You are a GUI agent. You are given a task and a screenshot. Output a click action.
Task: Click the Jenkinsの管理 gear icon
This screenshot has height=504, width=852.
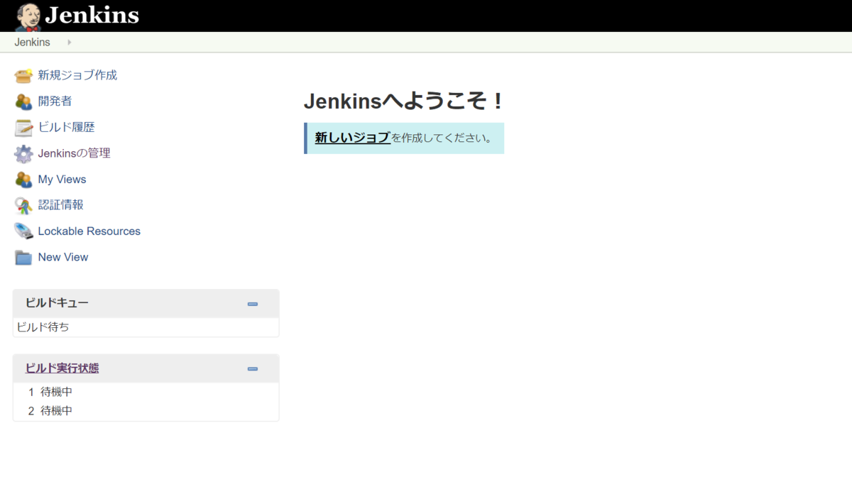point(23,153)
